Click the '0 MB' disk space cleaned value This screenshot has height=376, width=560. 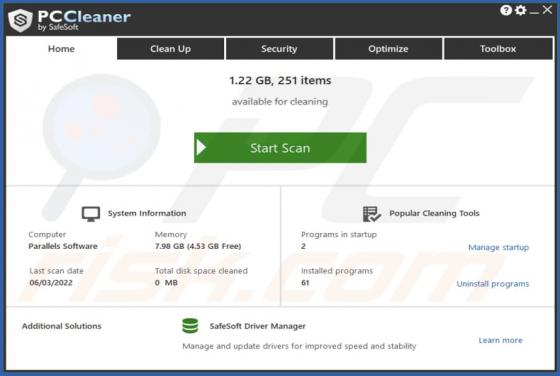tap(166, 282)
